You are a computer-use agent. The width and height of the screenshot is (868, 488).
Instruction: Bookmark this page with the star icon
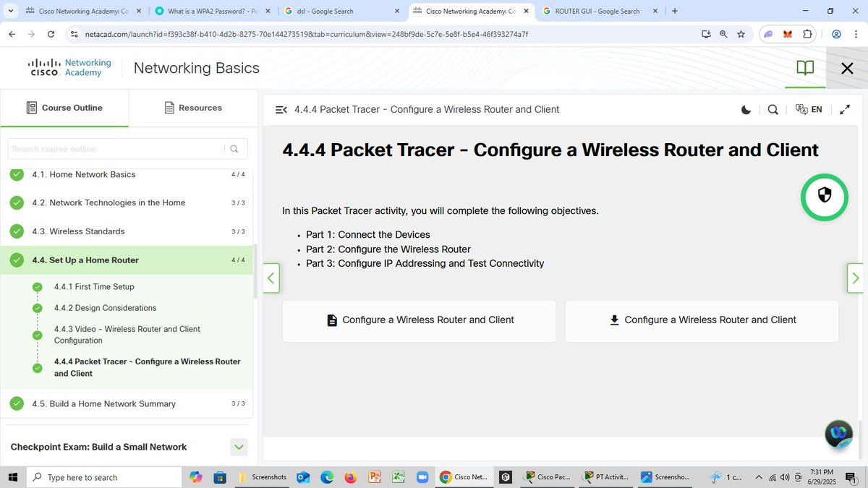click(741, 34)
